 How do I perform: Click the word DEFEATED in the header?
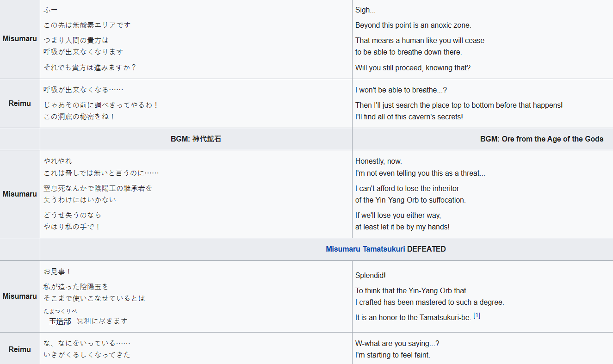tap(427, 249)
